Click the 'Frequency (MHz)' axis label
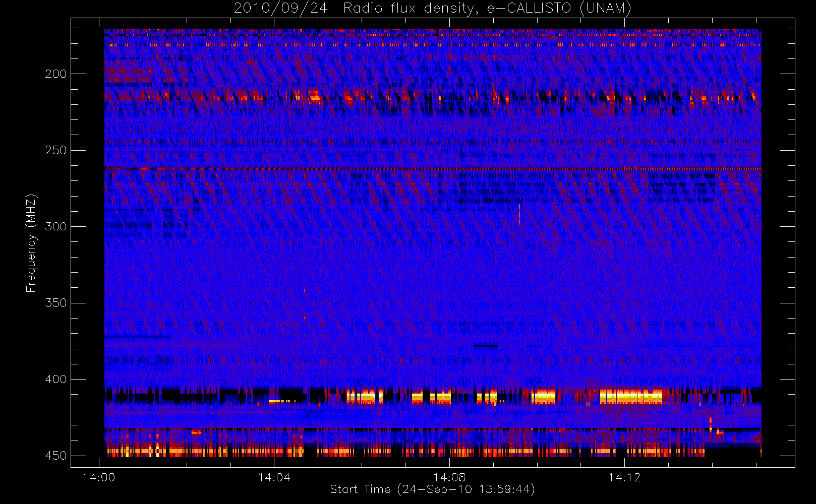 click(x=31, y=243)
